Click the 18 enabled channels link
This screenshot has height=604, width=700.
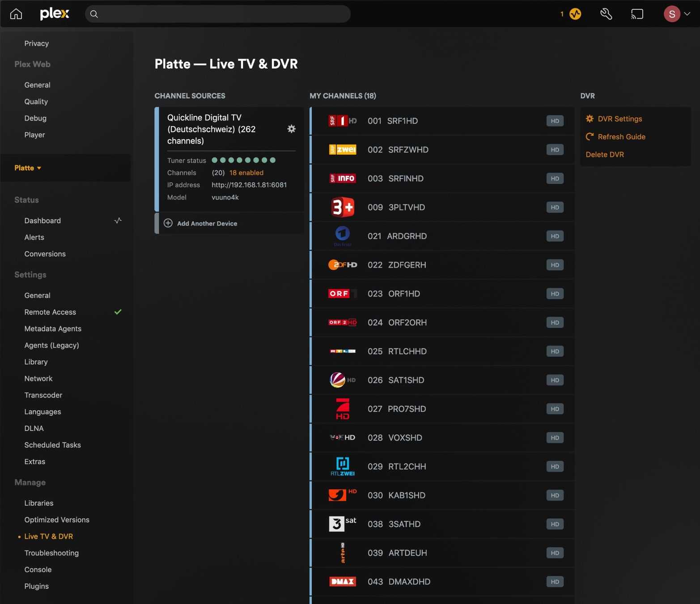[x=246, y=173]
